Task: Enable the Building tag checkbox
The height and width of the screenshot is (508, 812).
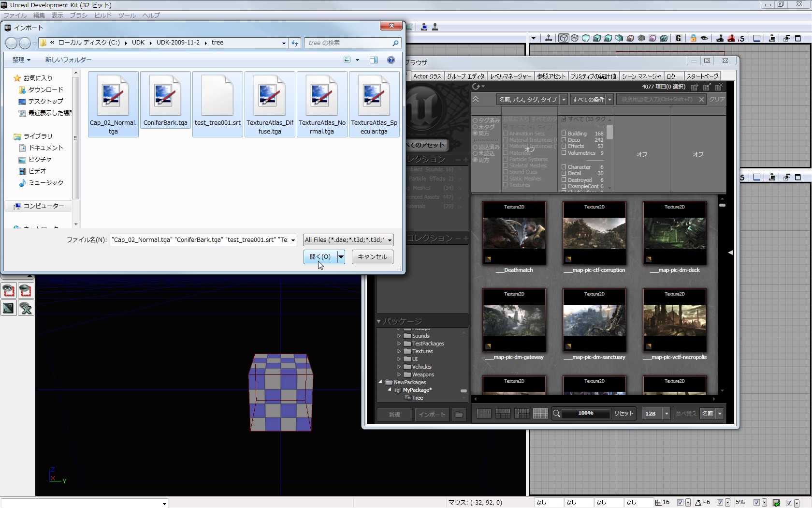Action: (564, 134)
